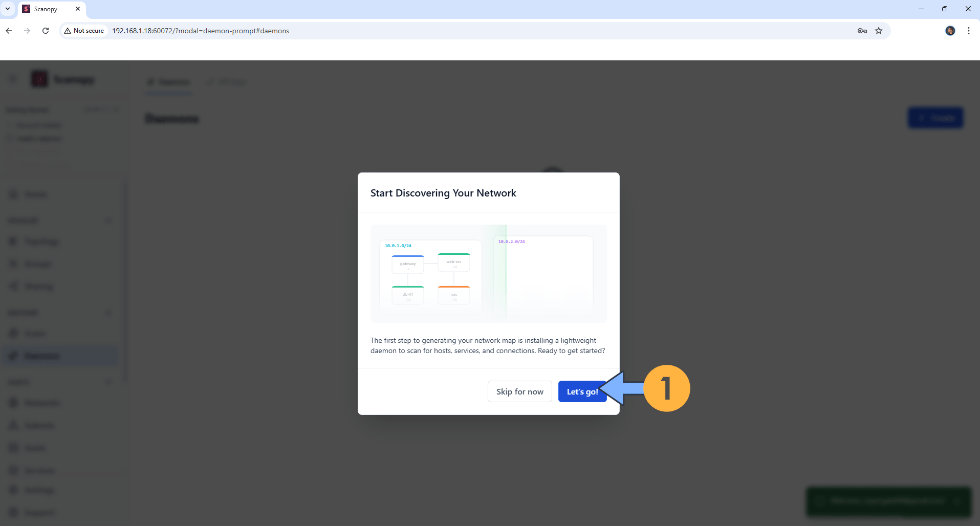Click Skip for now in the dialog

(x=519, y=391)
